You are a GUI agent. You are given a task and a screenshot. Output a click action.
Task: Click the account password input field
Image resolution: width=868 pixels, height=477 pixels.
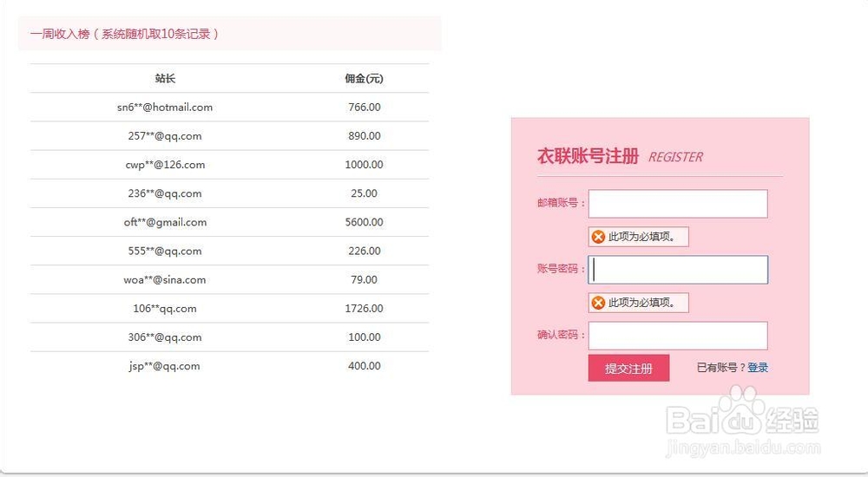click(x=678, y=270)
